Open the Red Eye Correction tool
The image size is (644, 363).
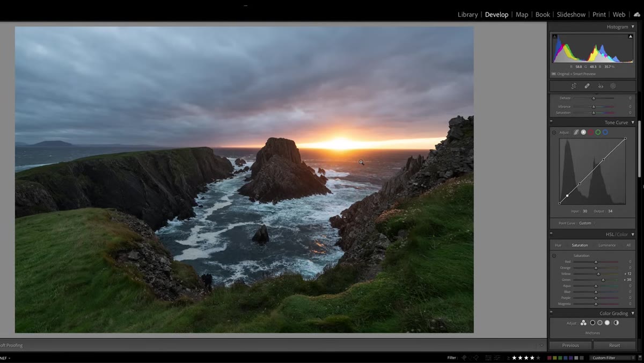[601, 86]
